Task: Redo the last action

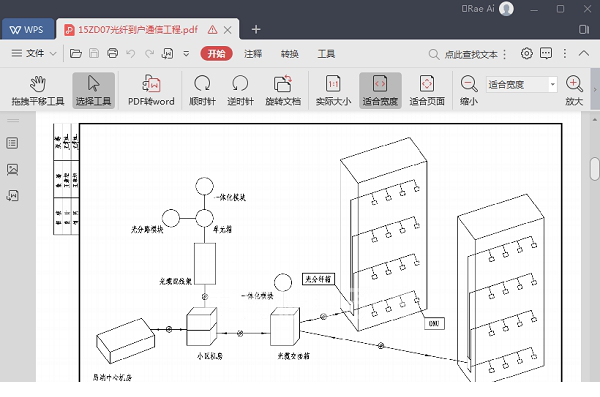Action: tap(149, 54)
